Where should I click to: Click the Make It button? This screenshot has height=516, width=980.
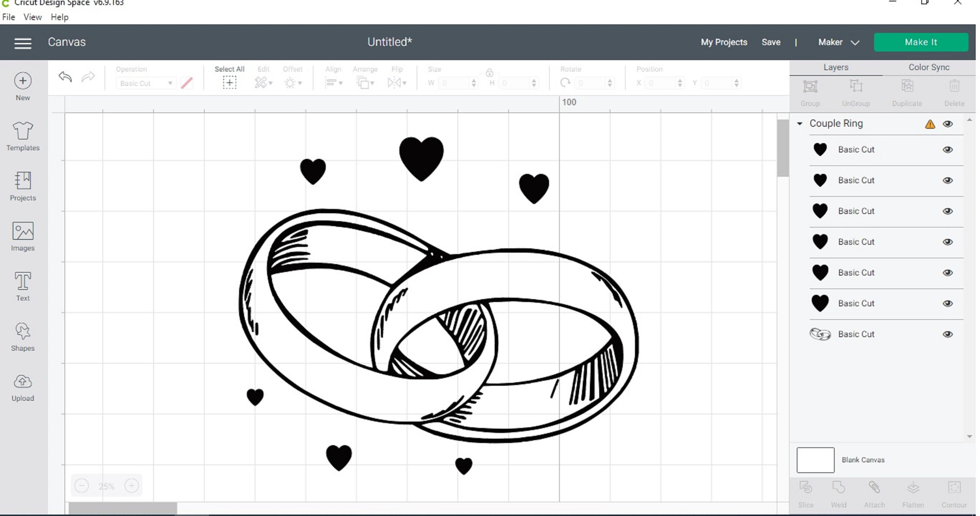pos(921,42)
